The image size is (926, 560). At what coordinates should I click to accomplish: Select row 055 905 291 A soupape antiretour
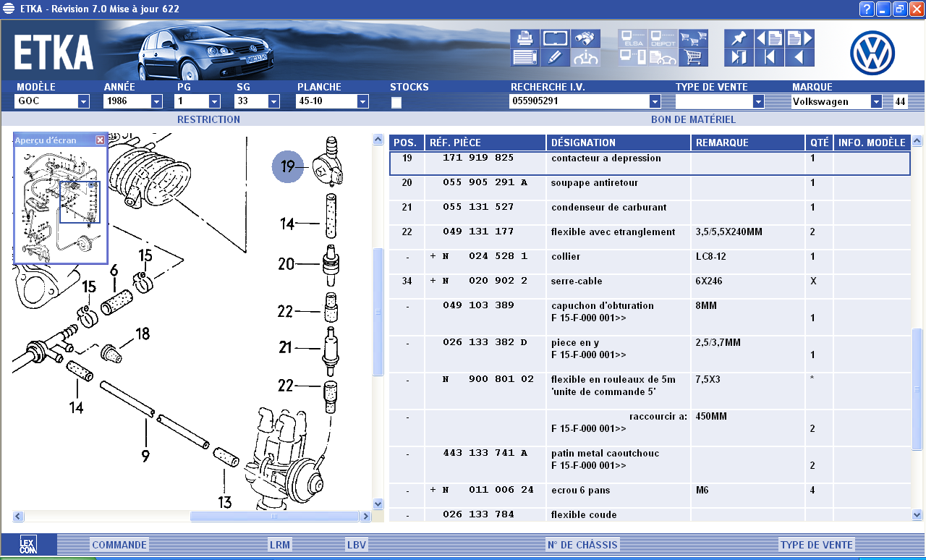pos(650,188)
